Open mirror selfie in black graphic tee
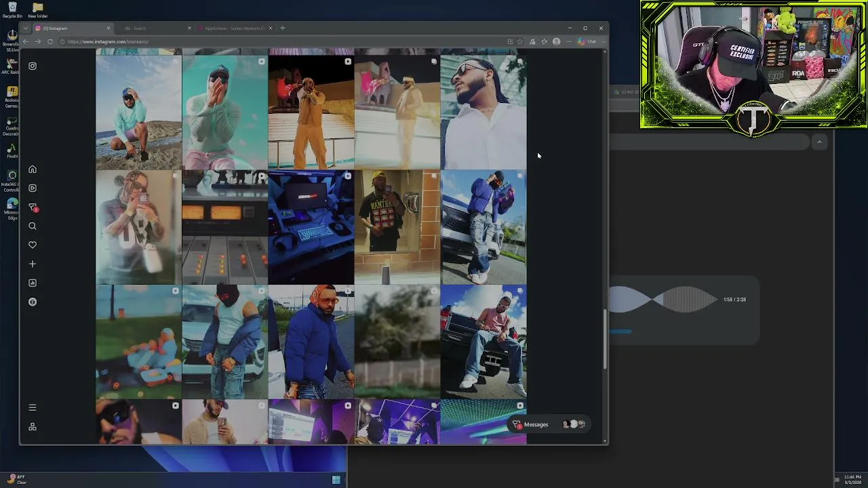 pyautogui.click(x=397, y=227)
